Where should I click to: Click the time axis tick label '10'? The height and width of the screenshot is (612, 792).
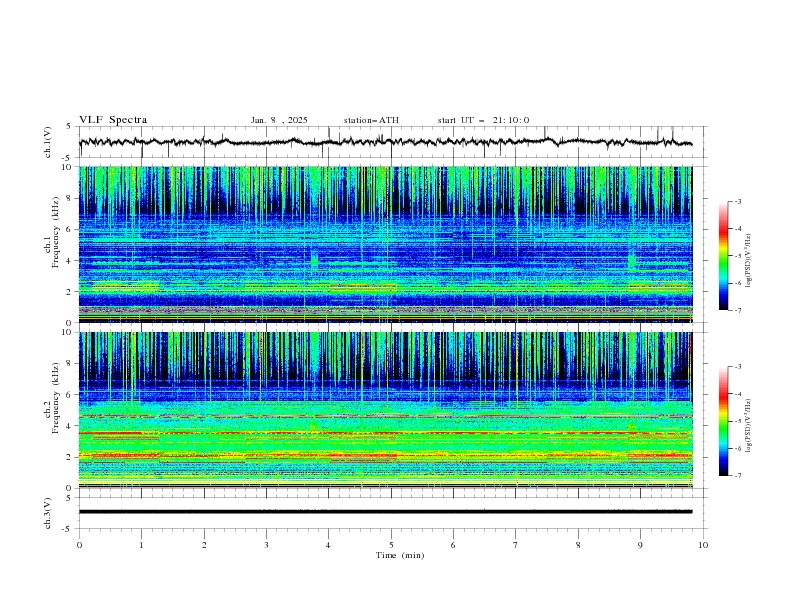pos(703,545)
